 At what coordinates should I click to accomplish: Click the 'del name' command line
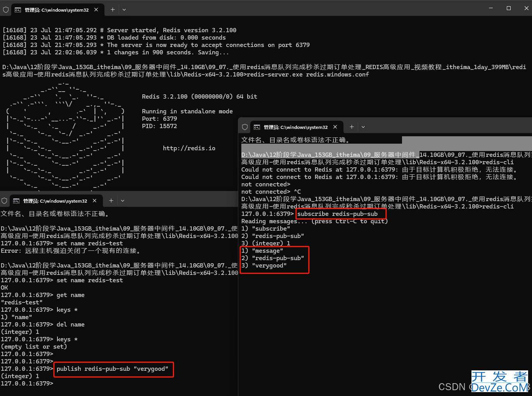point(43,324)
